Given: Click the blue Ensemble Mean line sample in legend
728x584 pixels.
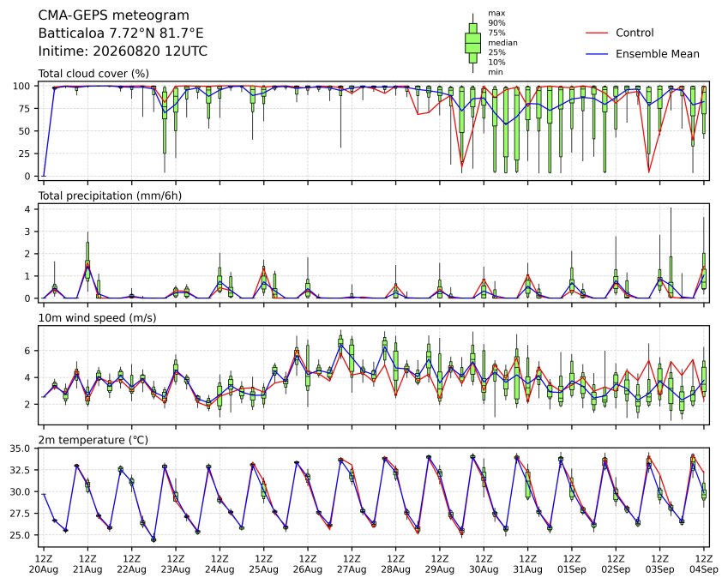Looking at the screenshot, I should pos(597,54).
